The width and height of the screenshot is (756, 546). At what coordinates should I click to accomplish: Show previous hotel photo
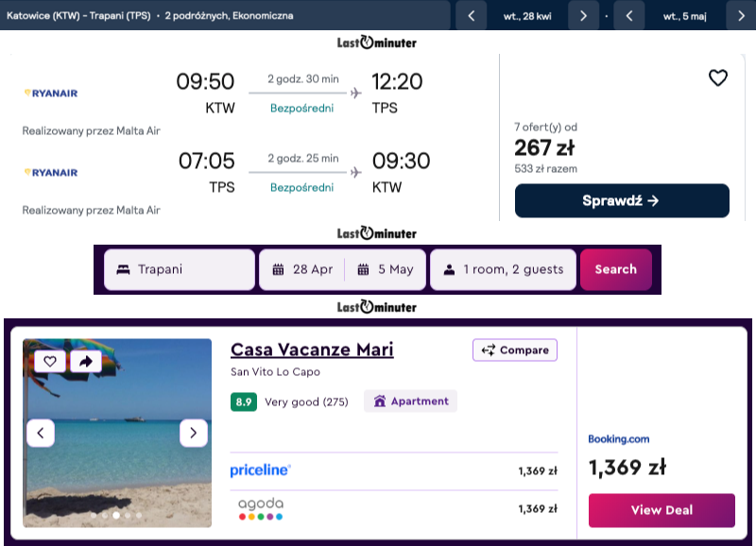pyautogui.click(x=40, y=434)
